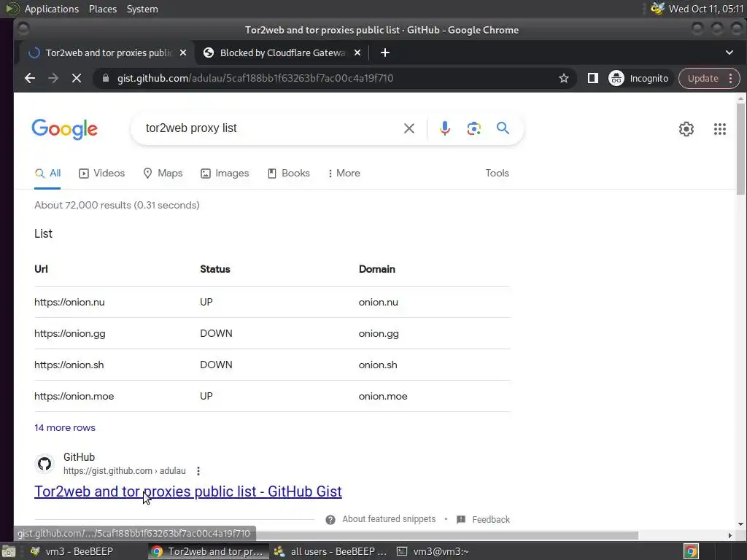The image size is (747, 560).
Task: Close the Tor2web and tor proxies tab
Action: tap(183, 52)
